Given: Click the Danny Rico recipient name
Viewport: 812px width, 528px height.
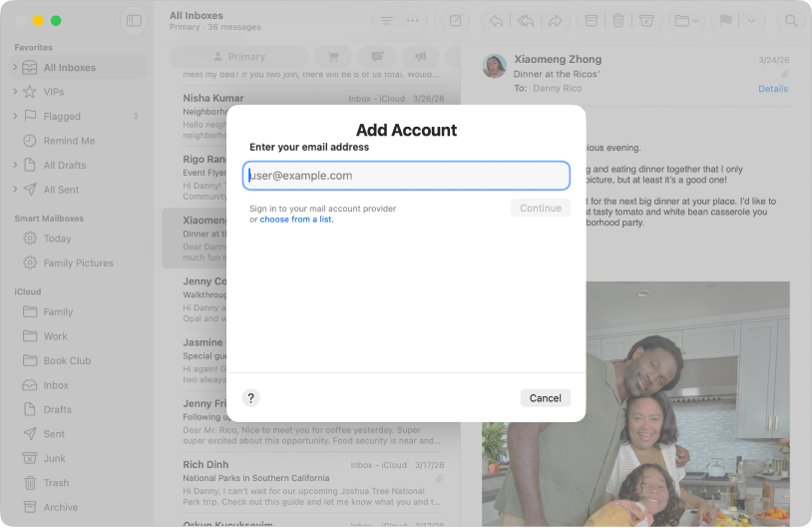Looking at the screenshot, I should click(x=558, y=88).
